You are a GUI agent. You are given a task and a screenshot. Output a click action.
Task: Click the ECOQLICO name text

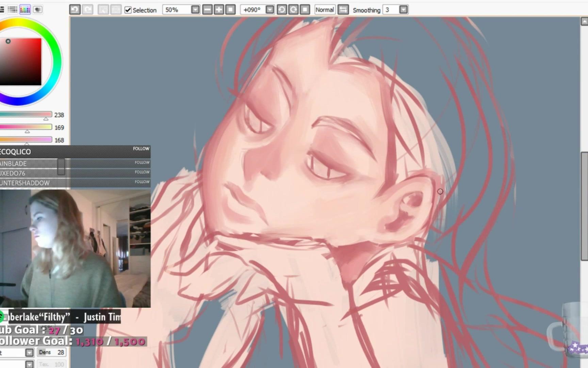[15, 152]
